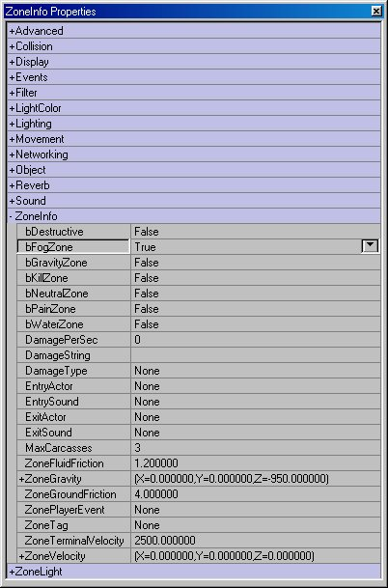Screen dimensions: 388x588
Task: Expand the ZoneGravity vector property
Action: [x=21, y=479]
